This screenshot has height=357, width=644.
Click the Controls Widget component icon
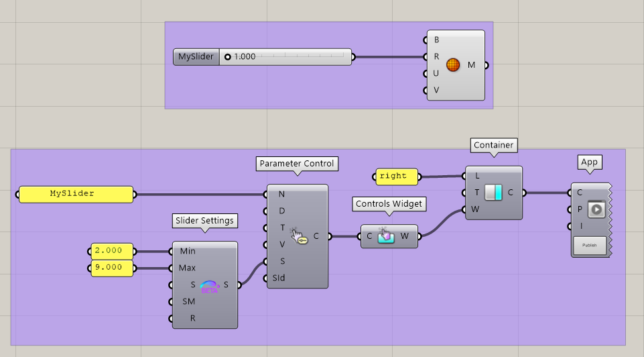pos(385,236)
